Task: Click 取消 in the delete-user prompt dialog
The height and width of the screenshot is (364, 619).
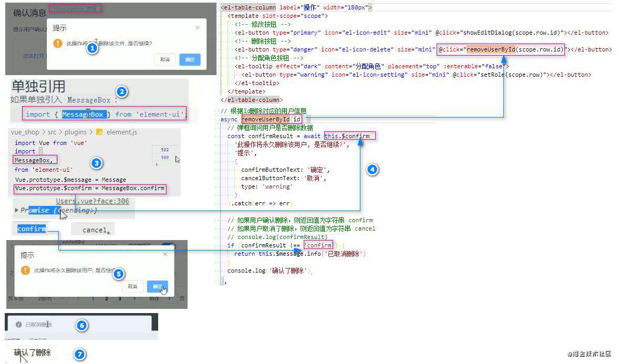Action: click(132, 287)
